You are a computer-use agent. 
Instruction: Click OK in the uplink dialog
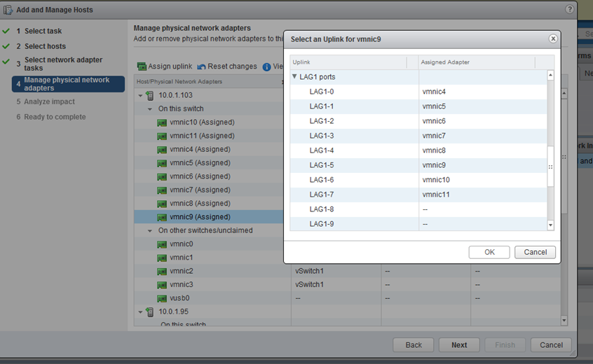coord(489,252)
